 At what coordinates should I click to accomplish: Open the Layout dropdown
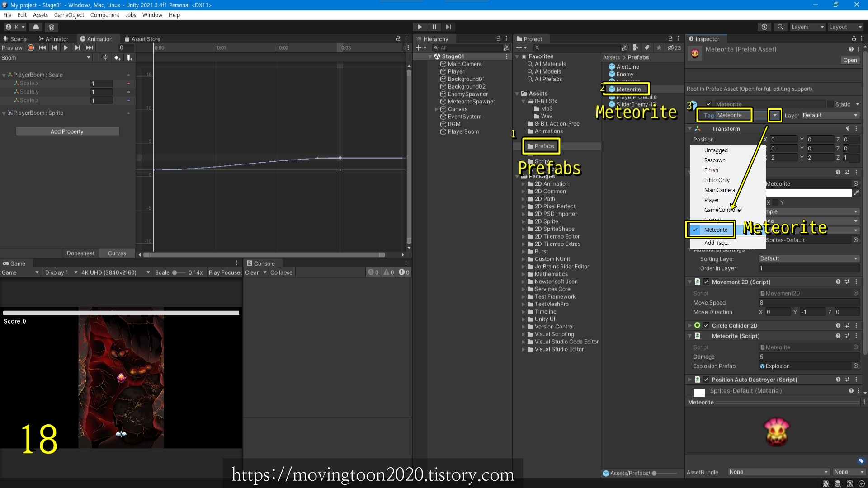845,27
